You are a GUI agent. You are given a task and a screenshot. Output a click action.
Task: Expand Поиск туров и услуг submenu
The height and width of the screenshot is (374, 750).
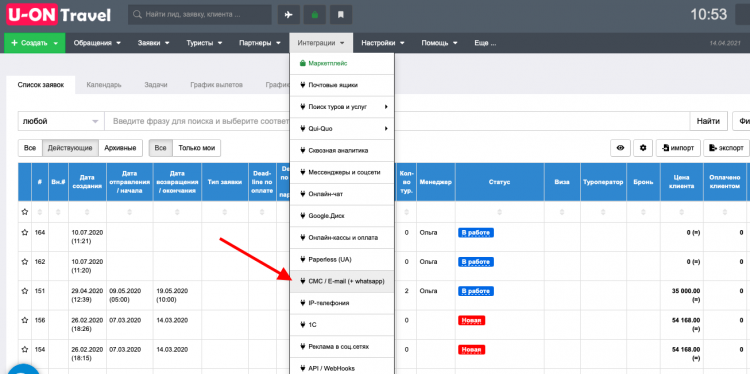point(342,107)
